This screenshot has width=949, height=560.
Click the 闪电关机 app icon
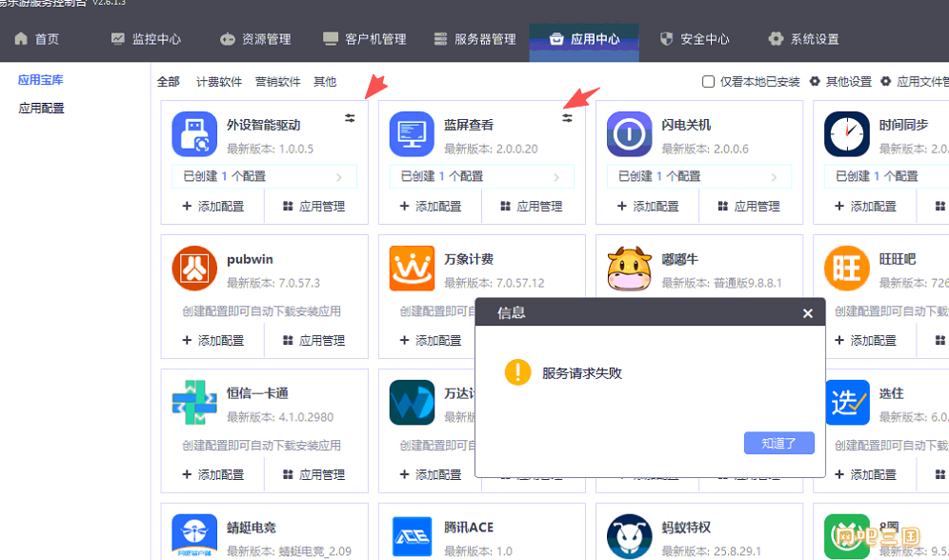(x=630, y=134)
